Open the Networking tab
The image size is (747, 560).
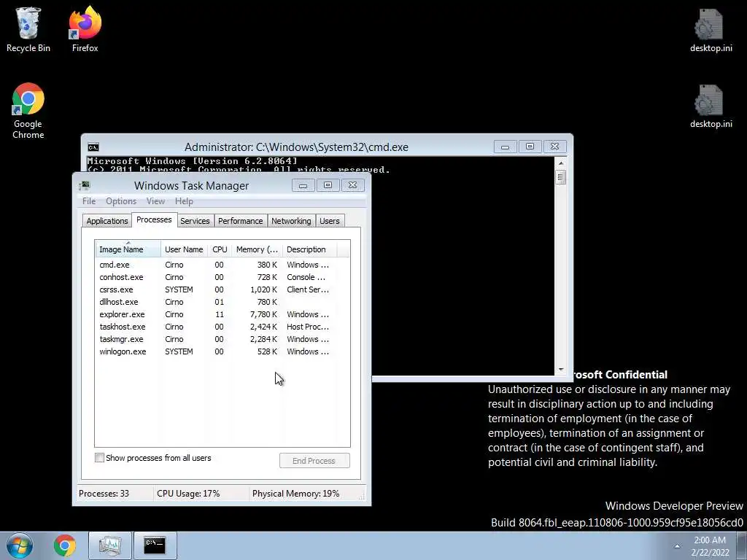pyautogui.click(x=291, y=221)
